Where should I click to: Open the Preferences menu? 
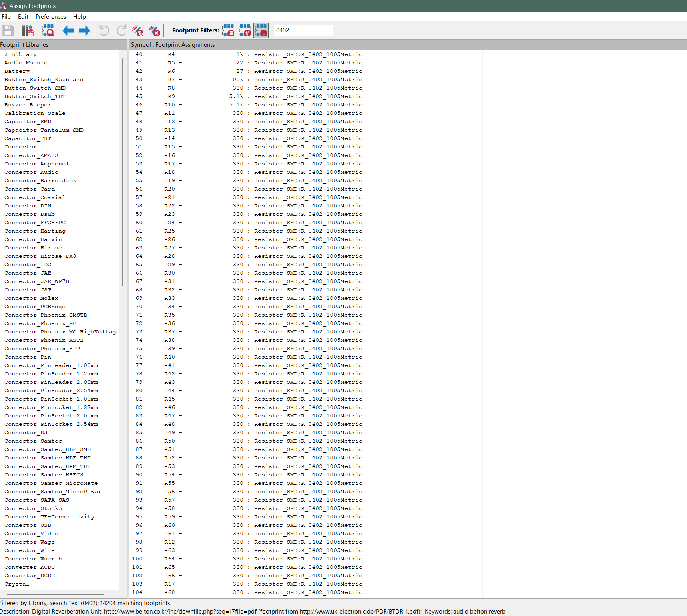pyautogui.click(x=51, y=17)
